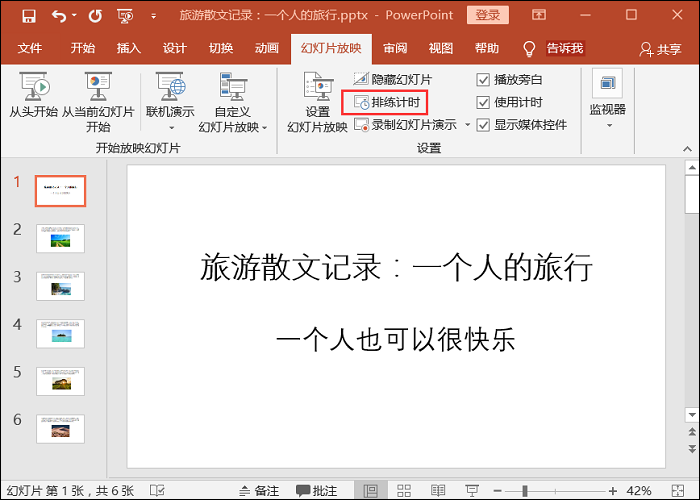Click Slide Show view status bar icon

click(x=472, y=491)
